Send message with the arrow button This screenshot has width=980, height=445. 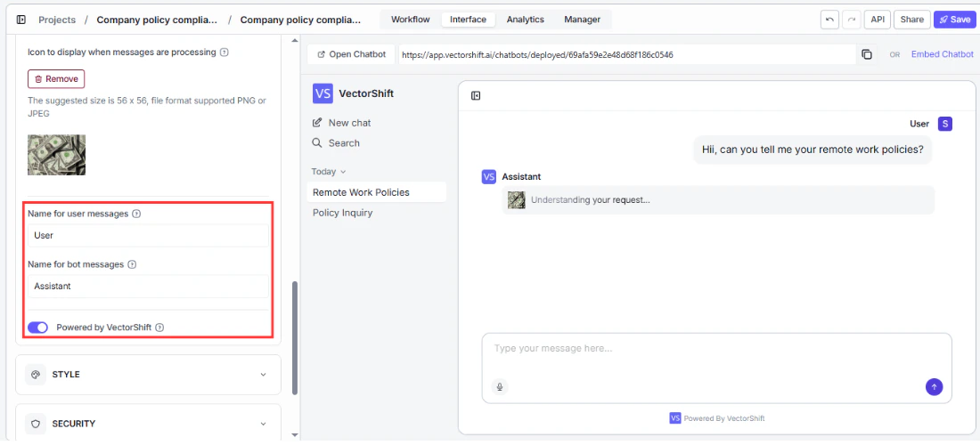click(934, 387)
